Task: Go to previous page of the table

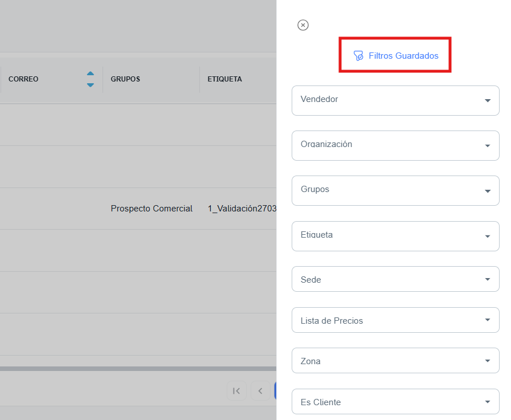Action: click(260, 390)
